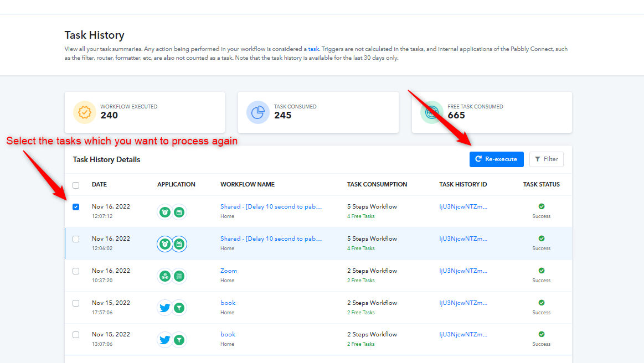Click the Workflow Executed badge icon

[x=85, y=112]
